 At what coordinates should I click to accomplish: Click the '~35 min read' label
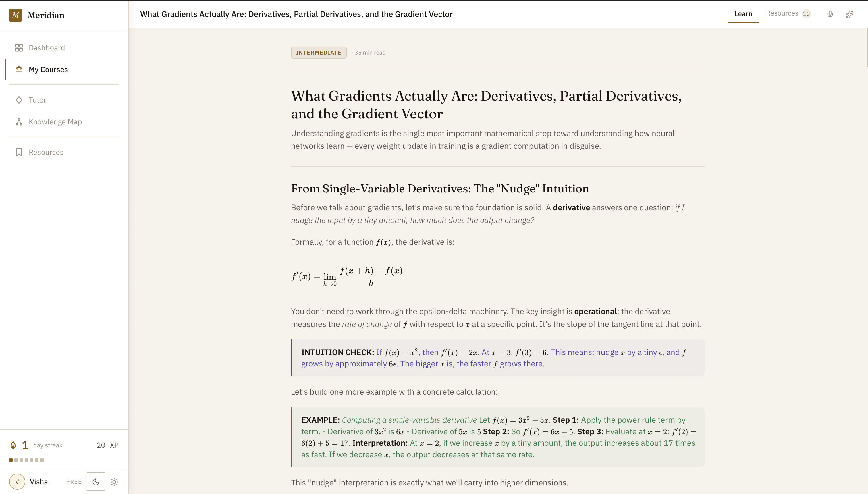tap(368, 53)
